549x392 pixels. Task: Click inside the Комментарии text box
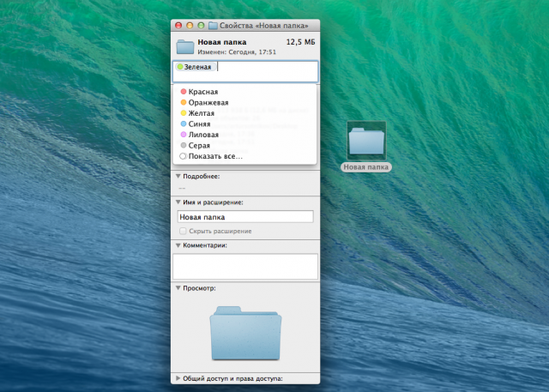point(244,266)
